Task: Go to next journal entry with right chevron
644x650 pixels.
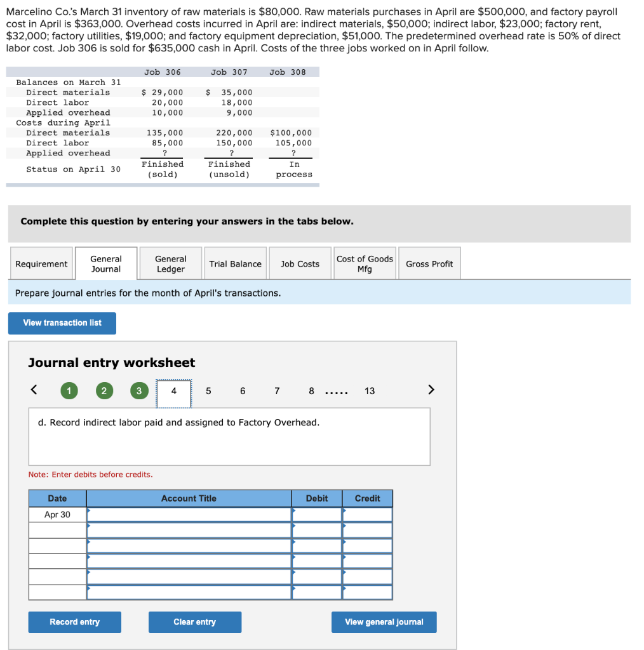Action: pos(431,390)
